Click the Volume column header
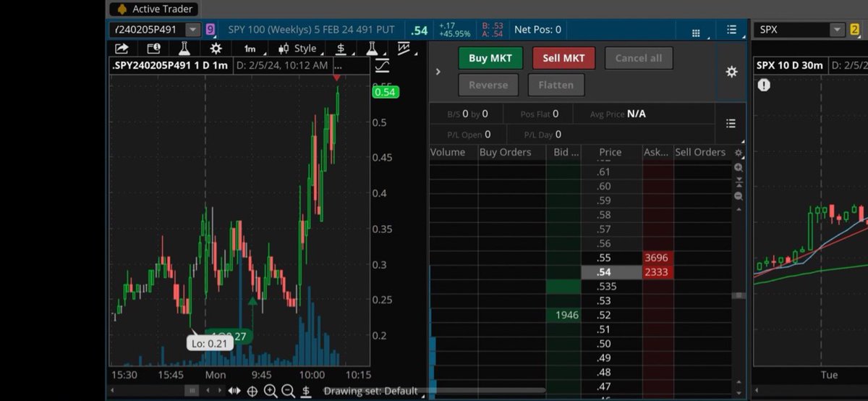 [447, 152]
